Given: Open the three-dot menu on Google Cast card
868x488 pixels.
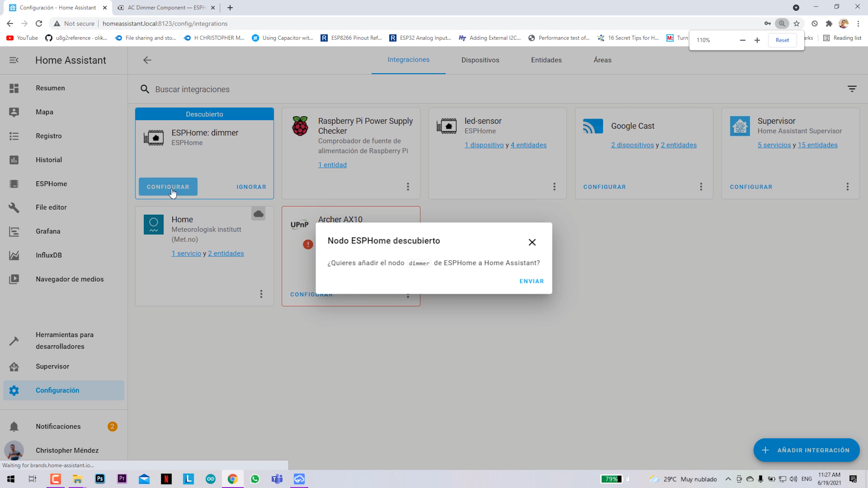Looking at the screenshot, I should [x=701, y=187].
